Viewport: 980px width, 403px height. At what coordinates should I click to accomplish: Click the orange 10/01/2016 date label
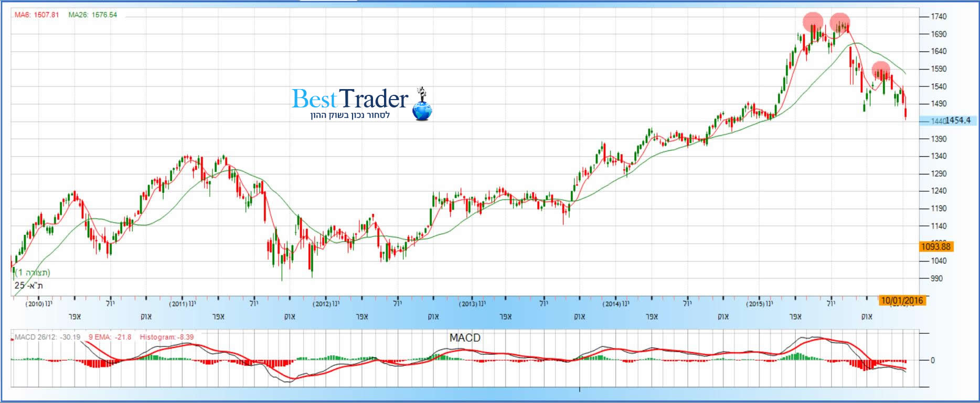[x=902, y=300]
